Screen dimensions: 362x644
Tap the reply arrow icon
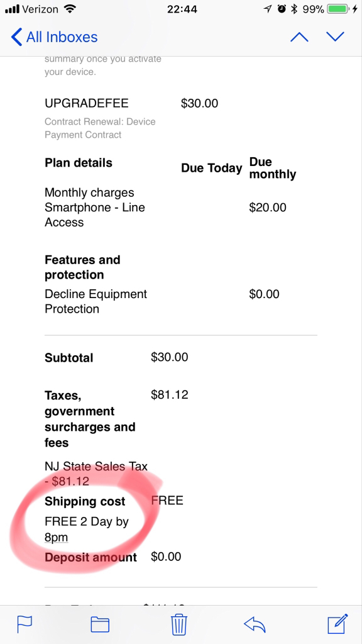255,625
